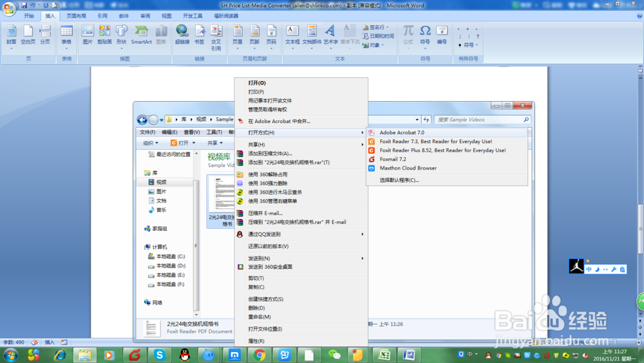
Task: Open Skype from the taskbar
Action: tap(159, 355)
